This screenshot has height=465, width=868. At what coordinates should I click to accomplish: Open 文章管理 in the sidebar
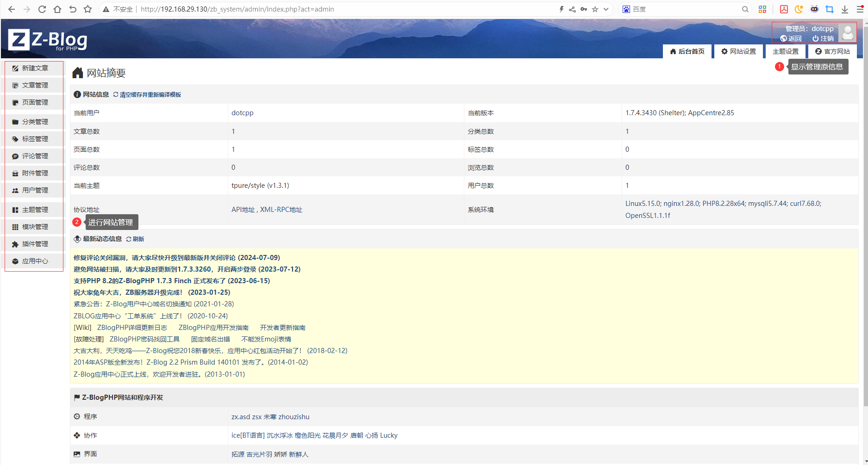coord(34,85)
